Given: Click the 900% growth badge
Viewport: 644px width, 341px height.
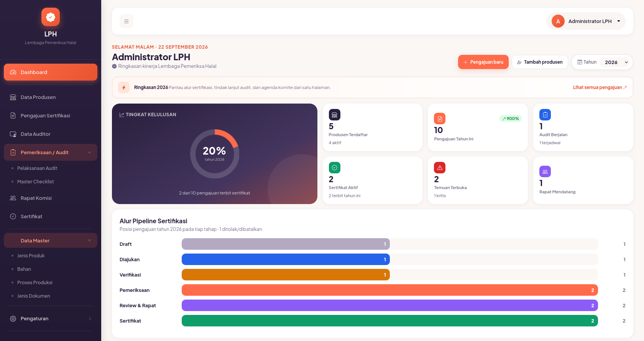Looking at the screenshot, I should click(x=511, y=119).
